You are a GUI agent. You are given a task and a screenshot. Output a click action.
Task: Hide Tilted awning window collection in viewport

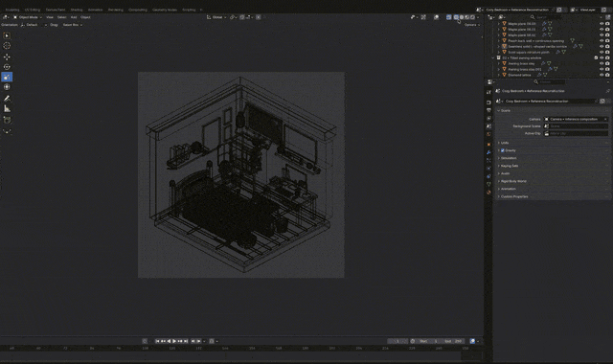(x=602, y=57)
